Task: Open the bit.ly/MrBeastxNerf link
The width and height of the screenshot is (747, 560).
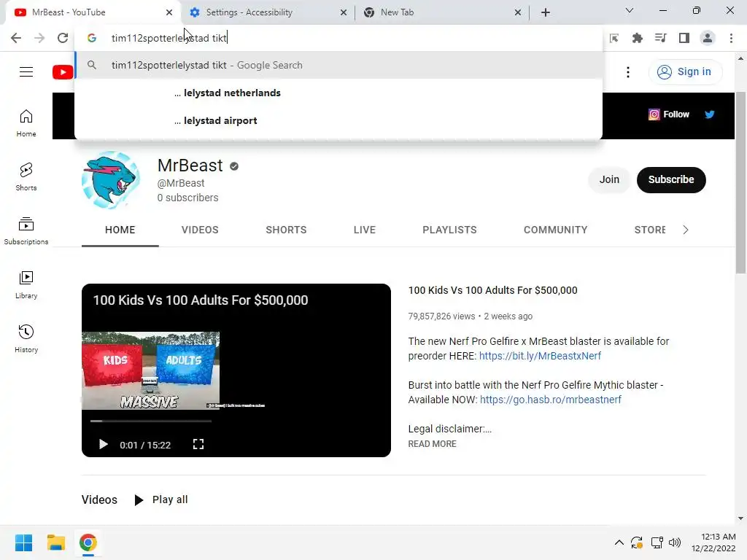Action: (x=541, y=356)
